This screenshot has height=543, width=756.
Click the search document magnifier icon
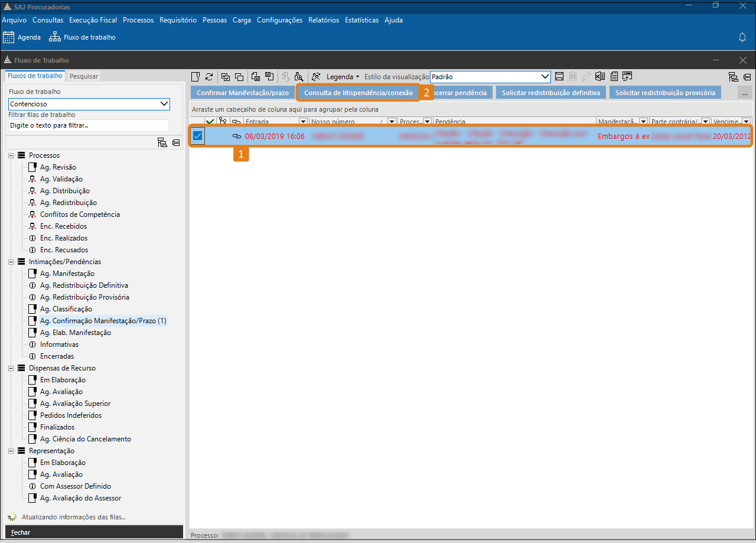(299, 77)
